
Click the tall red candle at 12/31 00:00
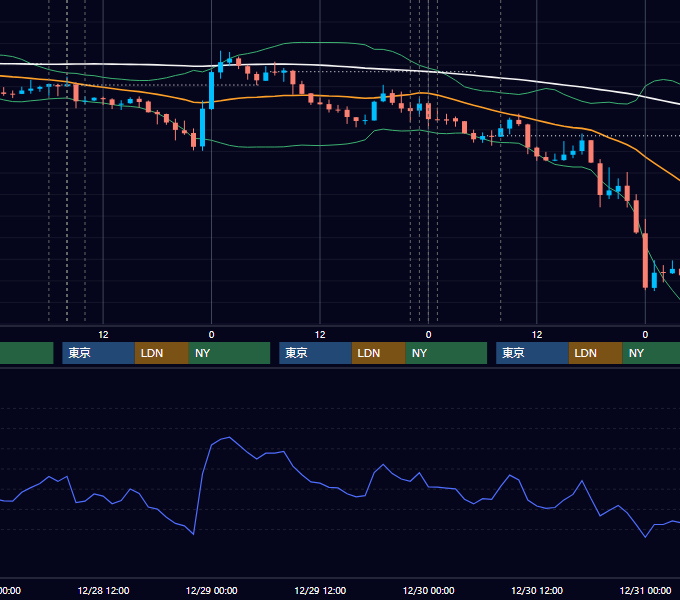pos(645,260)
